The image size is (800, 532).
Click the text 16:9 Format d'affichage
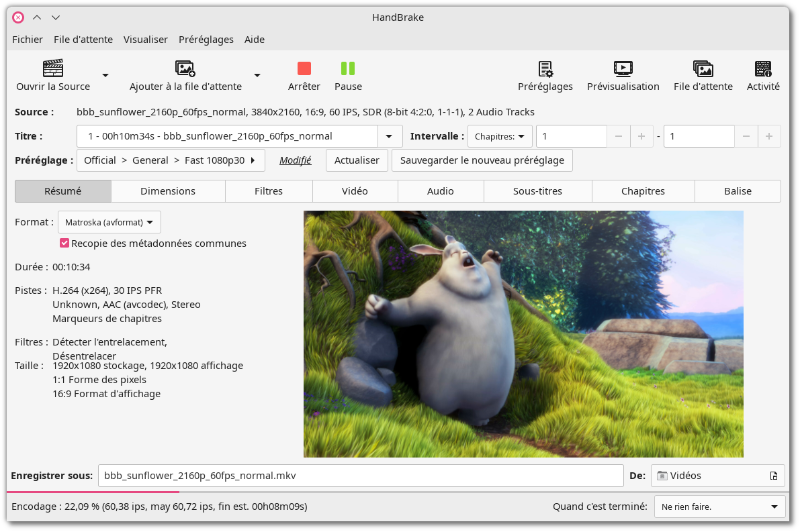106,394
